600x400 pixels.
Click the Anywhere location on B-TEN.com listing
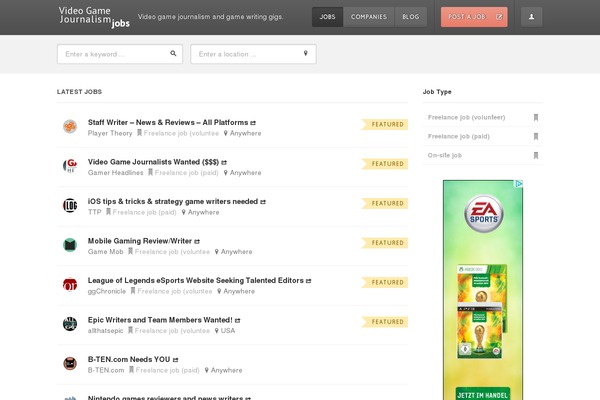tap(226, 370)
